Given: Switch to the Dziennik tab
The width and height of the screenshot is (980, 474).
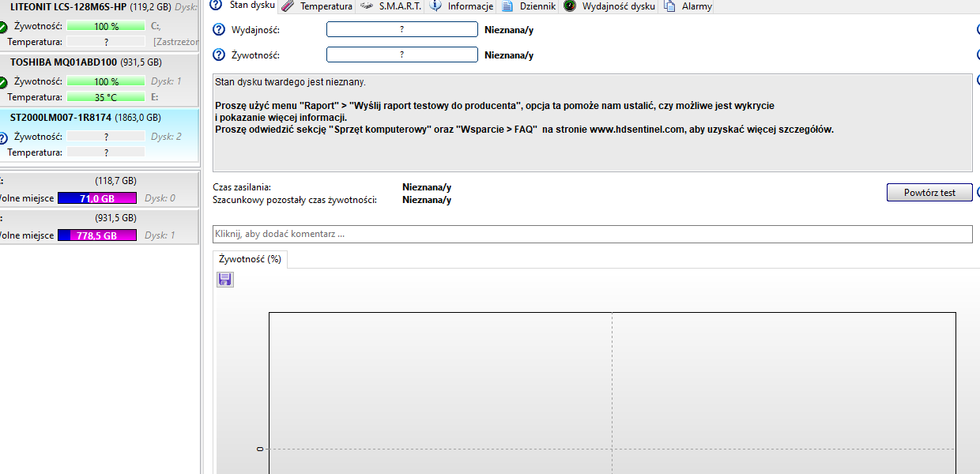Looking at the screenshot, I should [x=529, y=6].
